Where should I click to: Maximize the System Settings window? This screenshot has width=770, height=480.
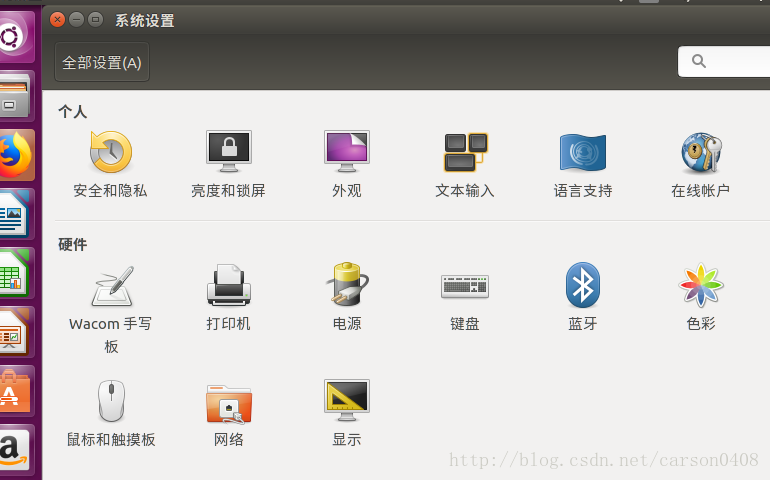coord(95,20)
